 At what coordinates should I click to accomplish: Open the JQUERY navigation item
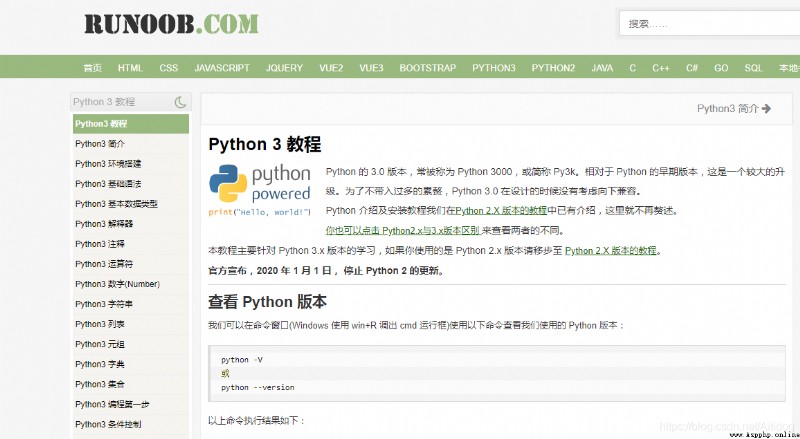(x=284, y=68)
